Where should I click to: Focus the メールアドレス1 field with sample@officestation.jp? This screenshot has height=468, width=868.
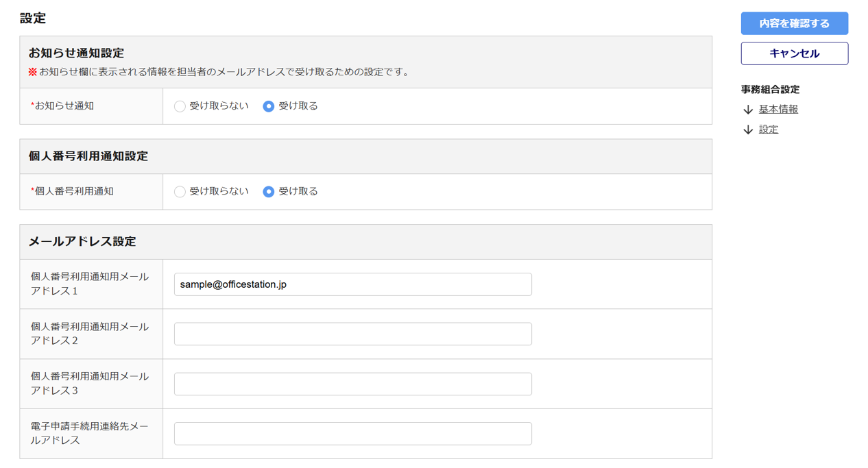(x=352, y=284)
